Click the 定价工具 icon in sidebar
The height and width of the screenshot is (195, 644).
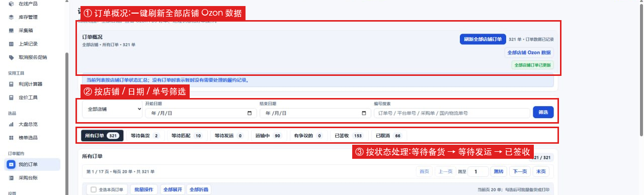(11, 97)
